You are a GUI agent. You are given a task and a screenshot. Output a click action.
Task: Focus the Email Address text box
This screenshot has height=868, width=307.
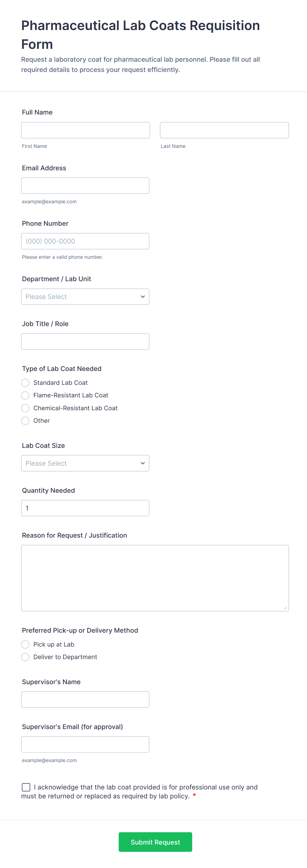point(85,186)
